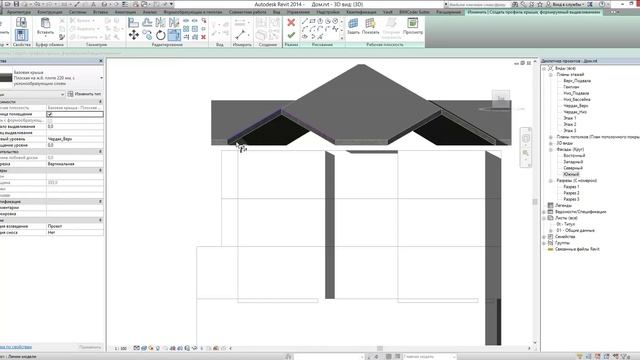Click the Свойства properties icon in ribbon
640x360 pixels.
tap(21, 35)
